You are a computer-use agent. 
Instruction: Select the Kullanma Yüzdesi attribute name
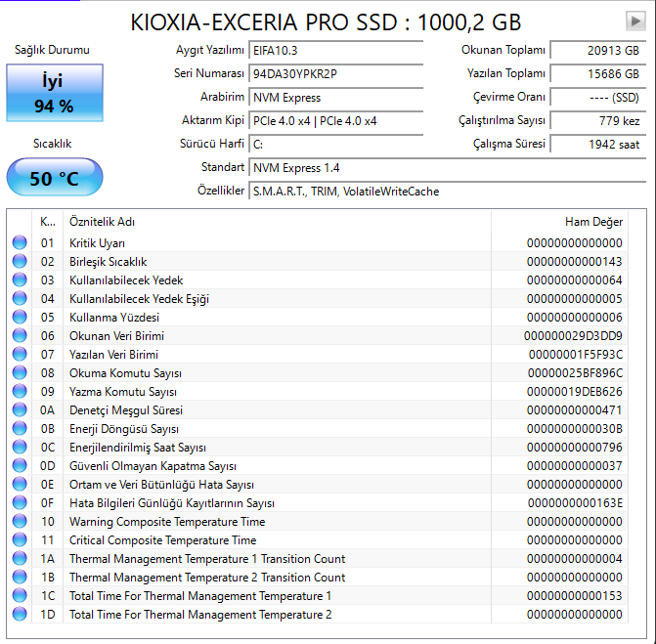tap(114, 318)
